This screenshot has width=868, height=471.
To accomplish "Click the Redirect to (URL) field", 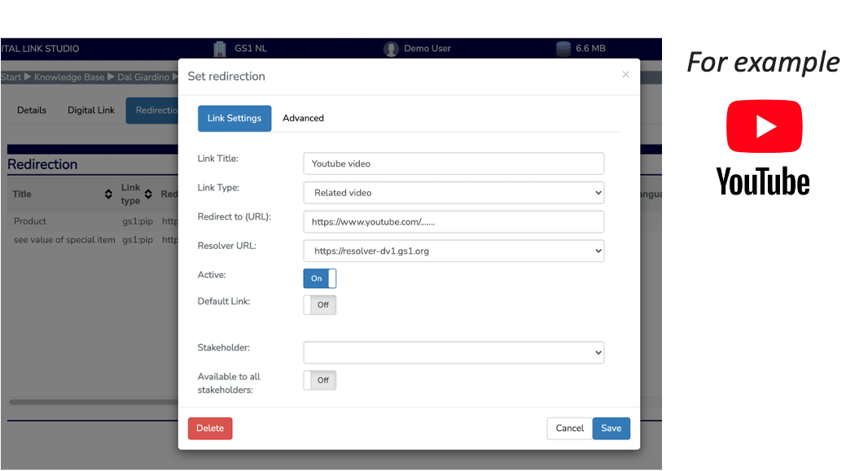I will point(454,222).
